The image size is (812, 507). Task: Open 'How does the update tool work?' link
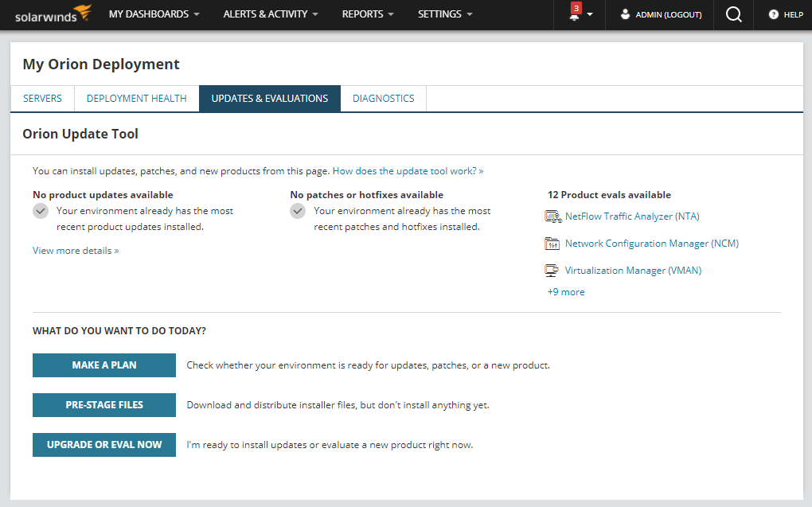click(x=408, y=171)
